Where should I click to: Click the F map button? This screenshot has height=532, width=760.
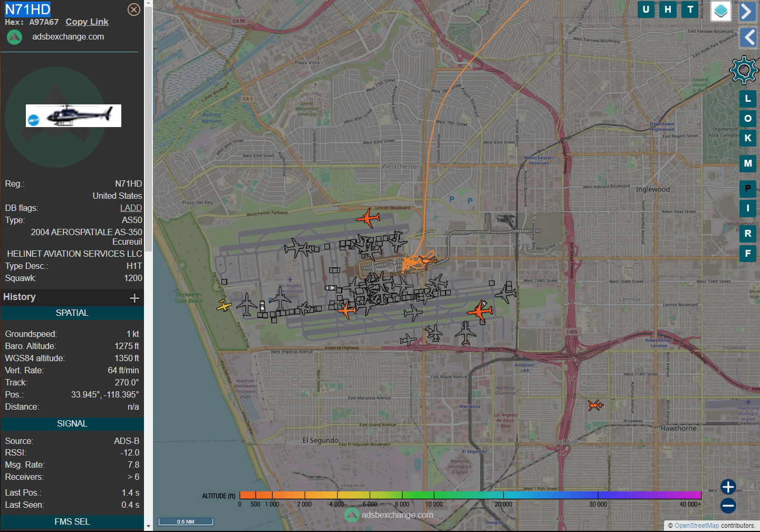pos(748,253)
